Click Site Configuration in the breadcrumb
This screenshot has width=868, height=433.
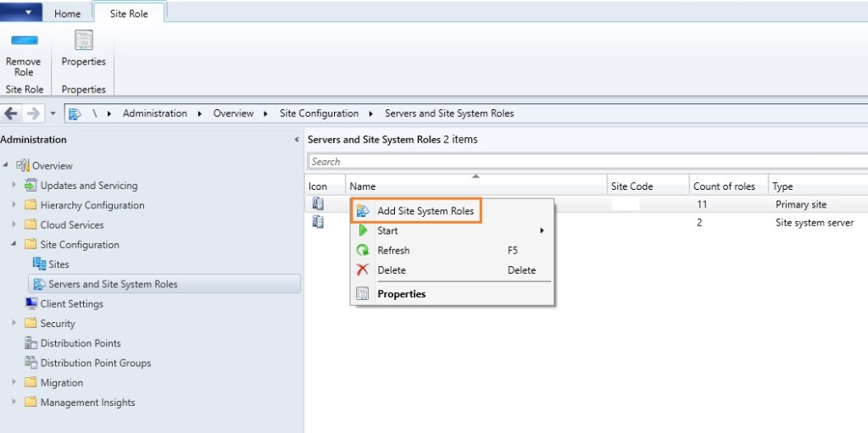[x=319, y=114]
